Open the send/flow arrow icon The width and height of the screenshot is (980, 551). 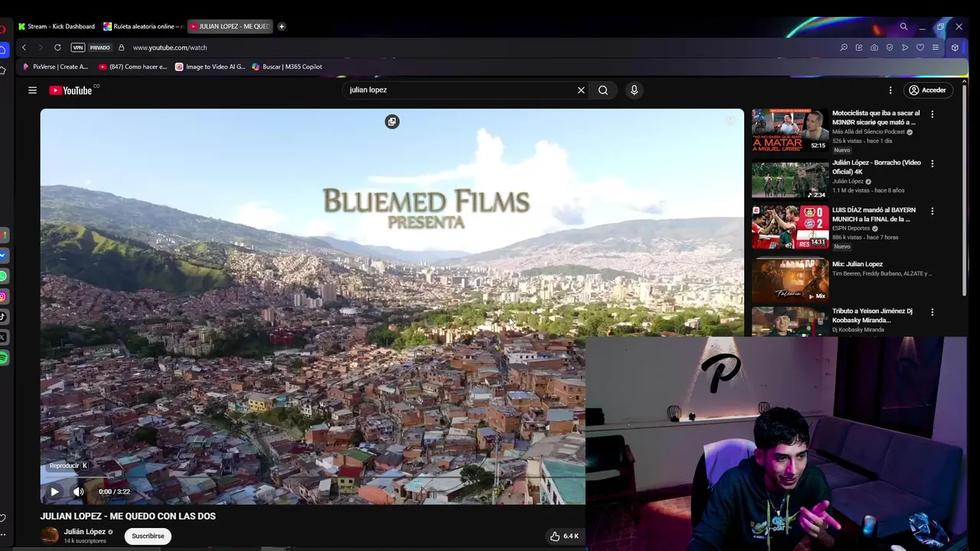(x=905, y=47)
